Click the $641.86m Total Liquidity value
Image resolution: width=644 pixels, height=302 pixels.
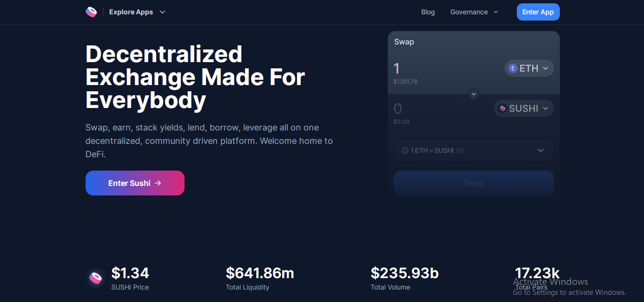tap(260, 273)
